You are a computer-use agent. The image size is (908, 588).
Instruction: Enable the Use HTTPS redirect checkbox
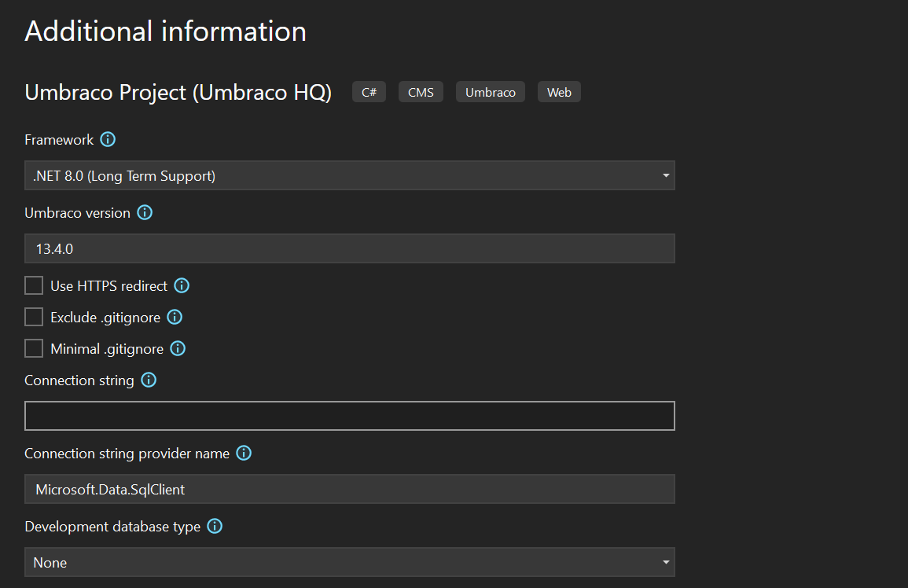pos(34,285)
